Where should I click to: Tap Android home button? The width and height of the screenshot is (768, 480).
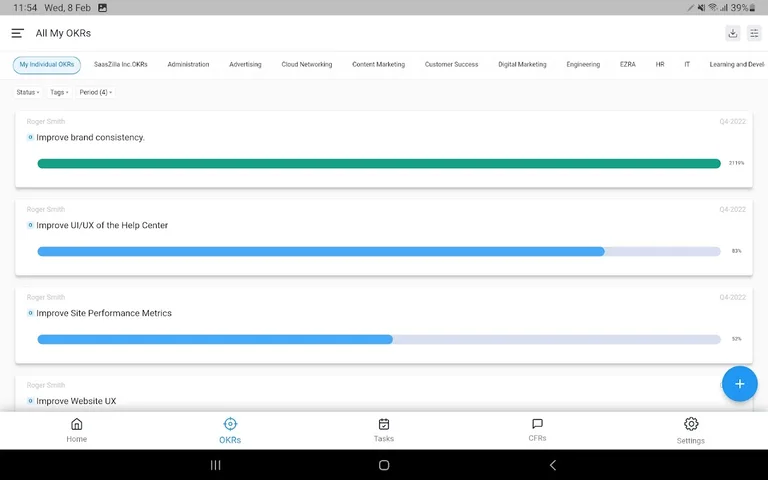[x=384, y=465]
